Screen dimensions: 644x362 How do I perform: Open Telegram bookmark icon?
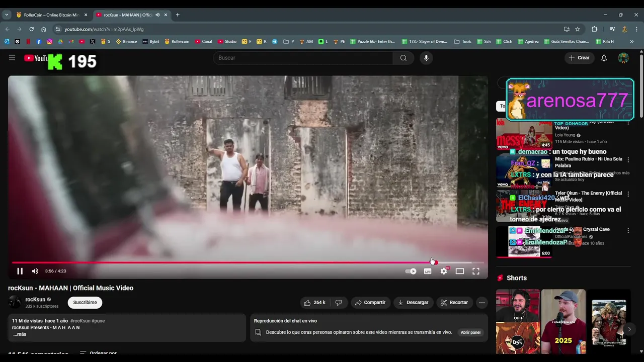coord(275,42)
